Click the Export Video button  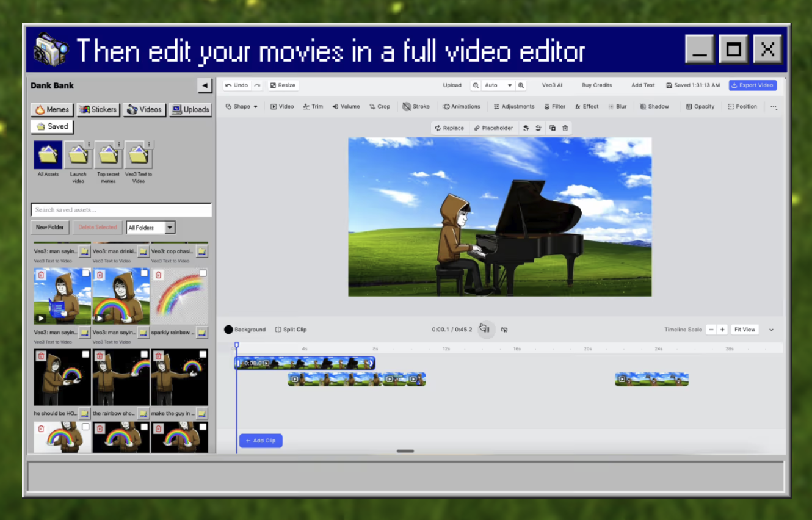click(x=753, y=85)
